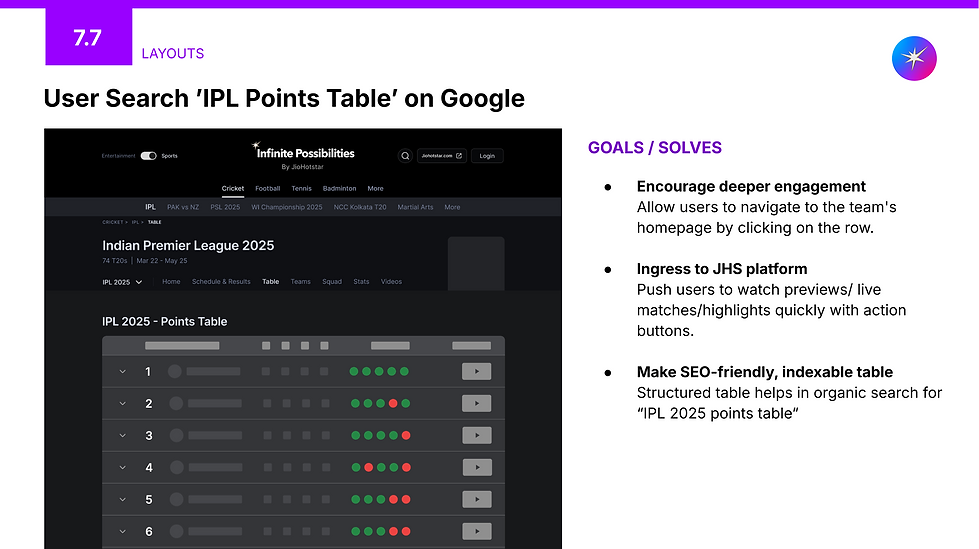Viewport: 979px width, 549px height.
Task: Select the Table tab
Action: tap(270, 282)
